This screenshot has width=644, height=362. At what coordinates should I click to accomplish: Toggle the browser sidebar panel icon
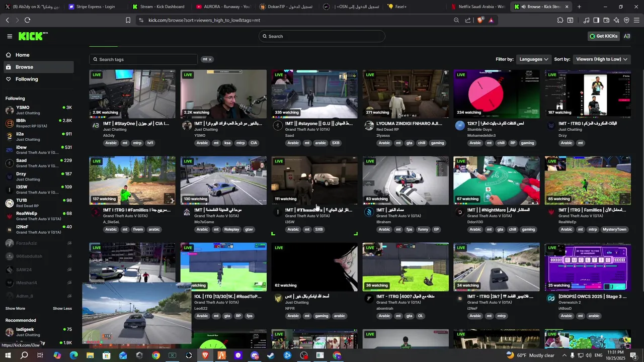coord(596,20)
